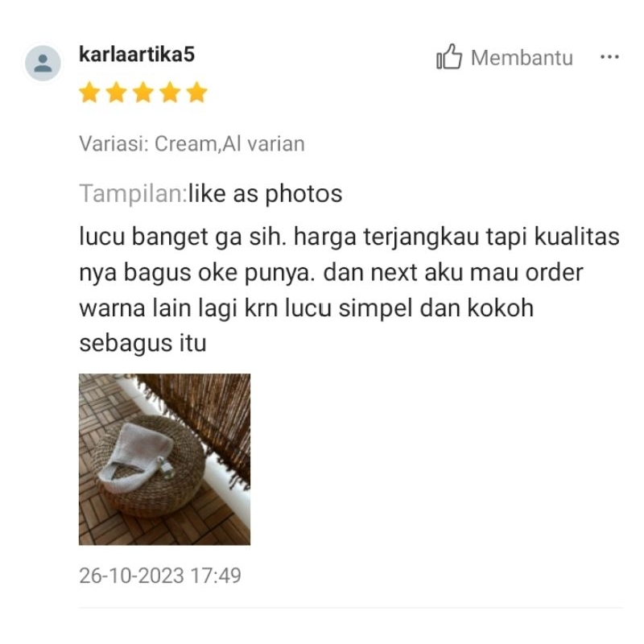Click the first rating star
This screenshot has height=644, width=644.
[x=89, y=92]
